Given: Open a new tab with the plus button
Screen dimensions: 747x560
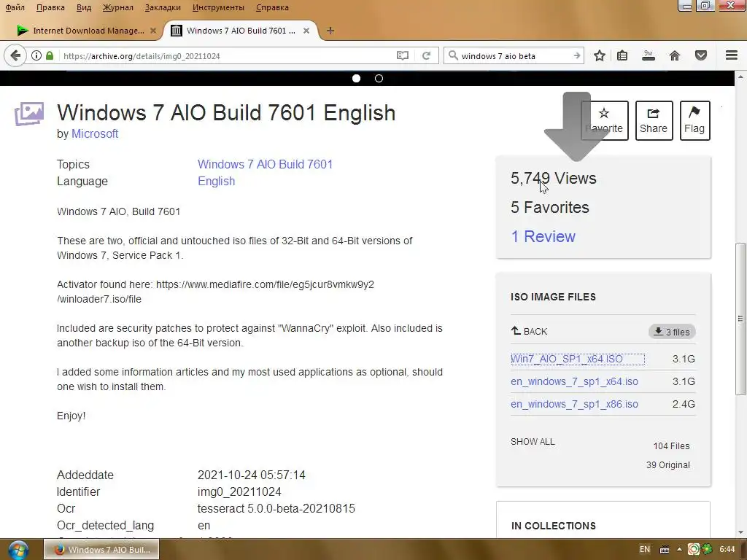Looking at the screenshot, I should (330, 31).
